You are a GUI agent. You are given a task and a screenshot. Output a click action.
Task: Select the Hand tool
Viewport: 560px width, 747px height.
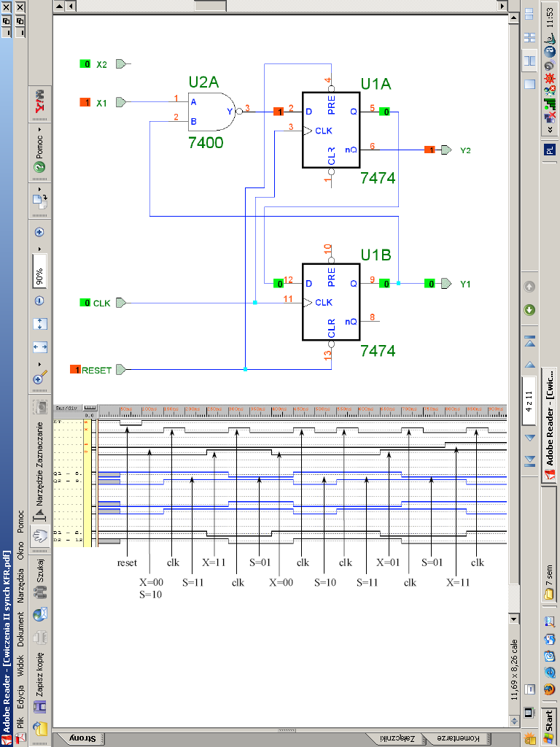click(x=39, y=535)
